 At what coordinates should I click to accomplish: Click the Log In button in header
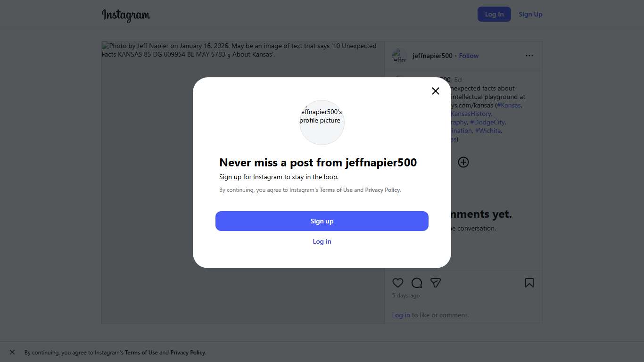point(494,14)
